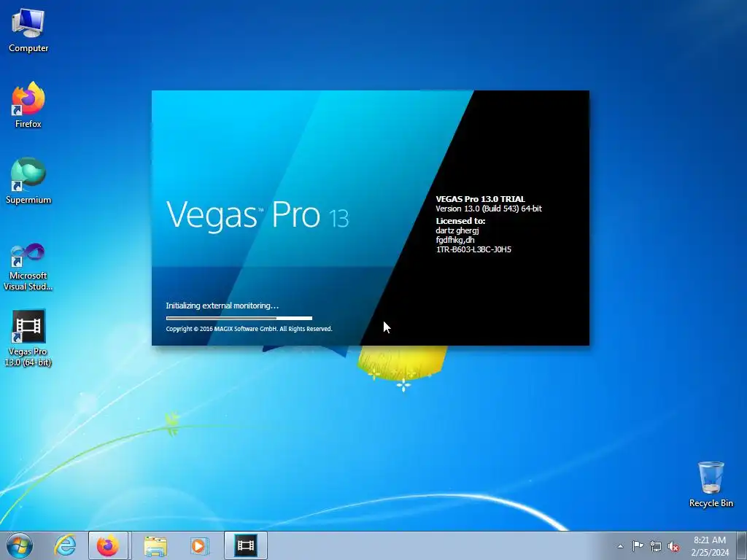Click the serial '1TR-B603-L3BC-J0H5' text
This screenshot has height=560, width=747.
473,249
